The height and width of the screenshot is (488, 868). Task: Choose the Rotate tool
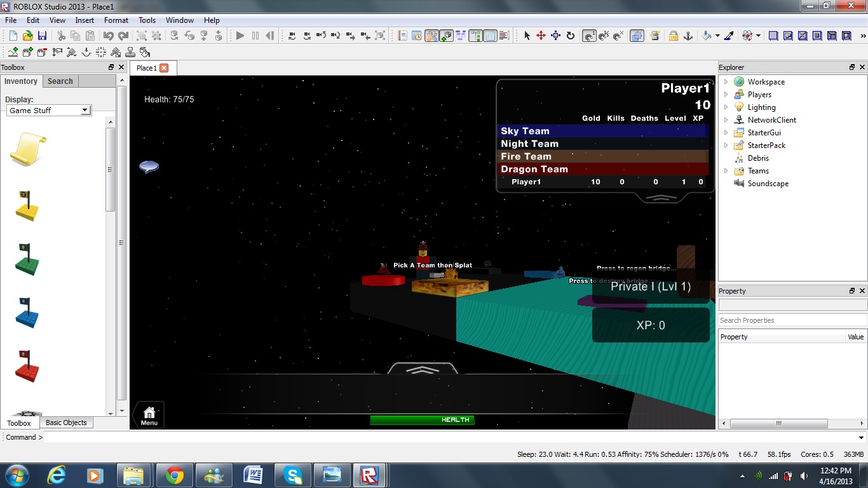point(571,36)
